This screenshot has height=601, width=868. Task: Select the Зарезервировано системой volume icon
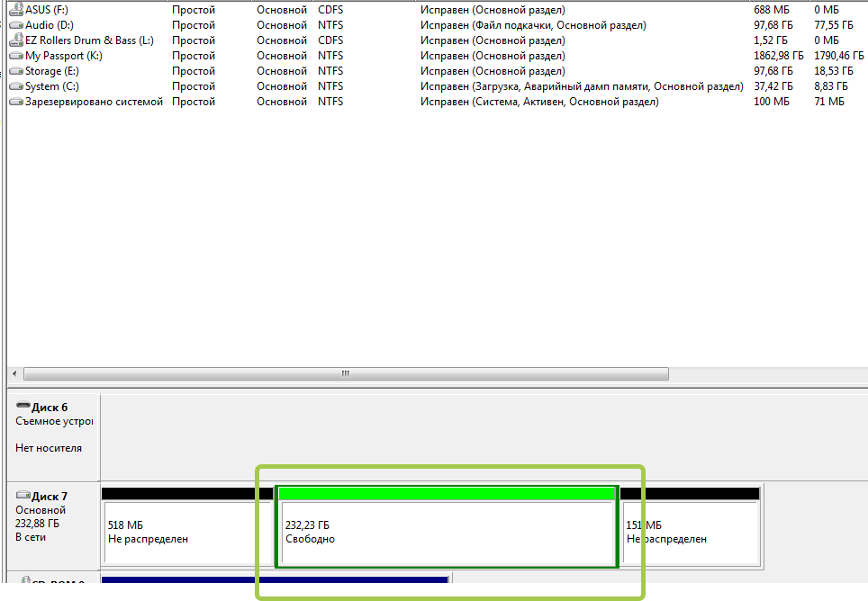click(16, 102)
